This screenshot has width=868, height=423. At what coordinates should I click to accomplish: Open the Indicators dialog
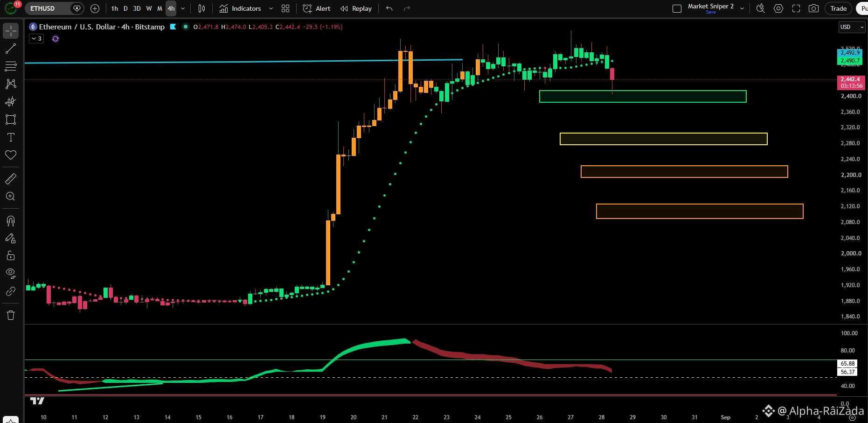point(240,8)
